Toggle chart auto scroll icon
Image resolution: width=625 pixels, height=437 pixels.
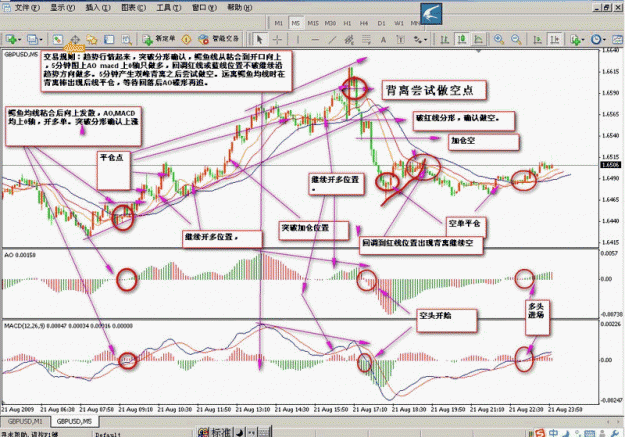pyautogui.click(x=537, y=39)
